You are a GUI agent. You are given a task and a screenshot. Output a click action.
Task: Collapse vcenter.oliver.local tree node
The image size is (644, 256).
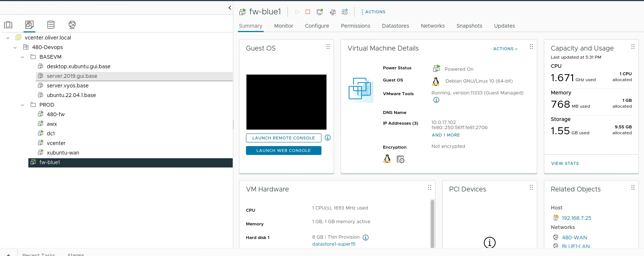tap(8, 38)
